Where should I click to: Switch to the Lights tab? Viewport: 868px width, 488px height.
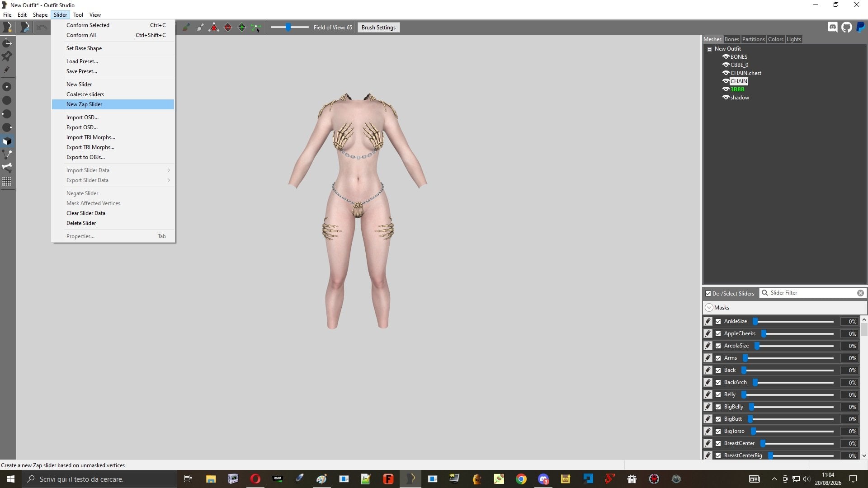tap(793, 39)
